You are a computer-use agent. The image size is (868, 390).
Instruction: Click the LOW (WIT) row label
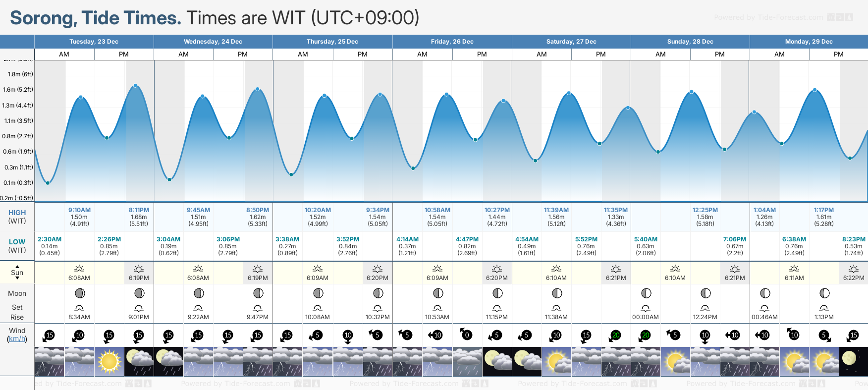pos(17,246)
